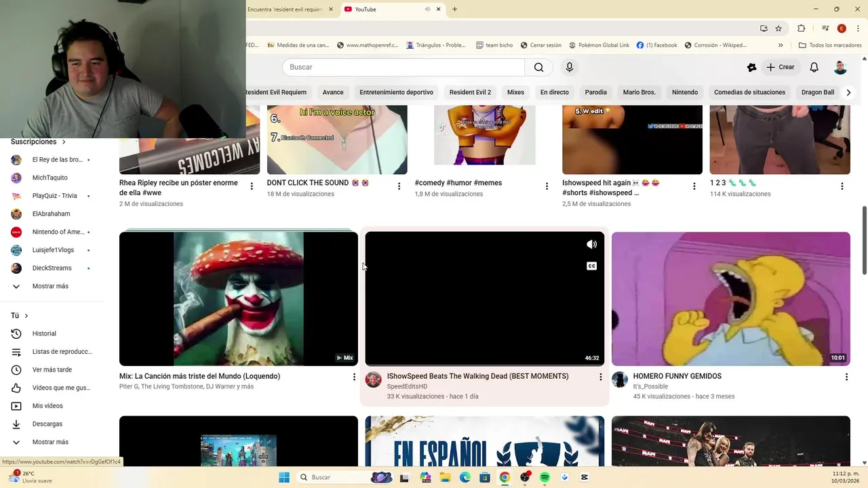868x488 pixels.
Task: Mute the audio playing in YouTube tab
Action: click(427, 9)
